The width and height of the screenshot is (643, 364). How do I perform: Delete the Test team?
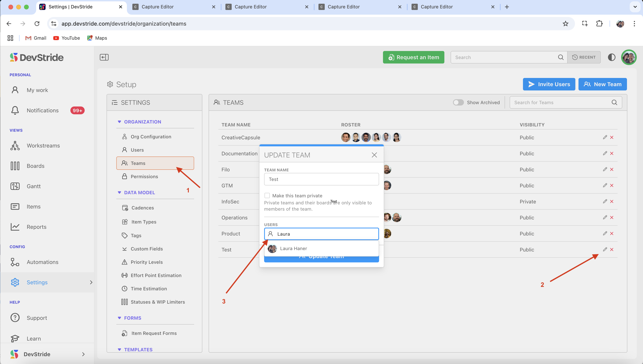[x=612, y=249]
